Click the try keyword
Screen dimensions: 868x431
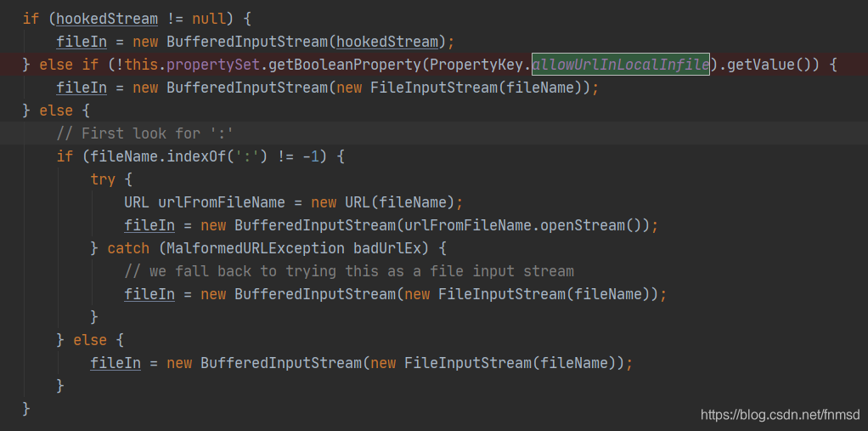click(x=103, y=179)
